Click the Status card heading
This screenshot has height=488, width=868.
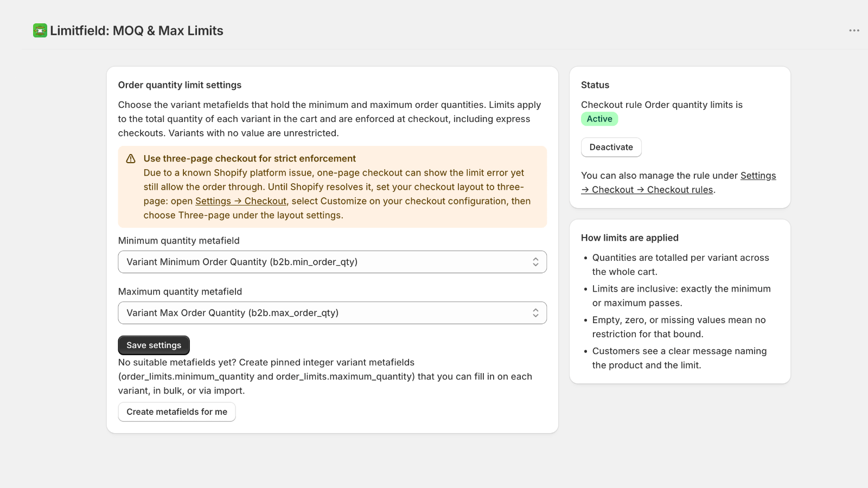pos(595,85)
